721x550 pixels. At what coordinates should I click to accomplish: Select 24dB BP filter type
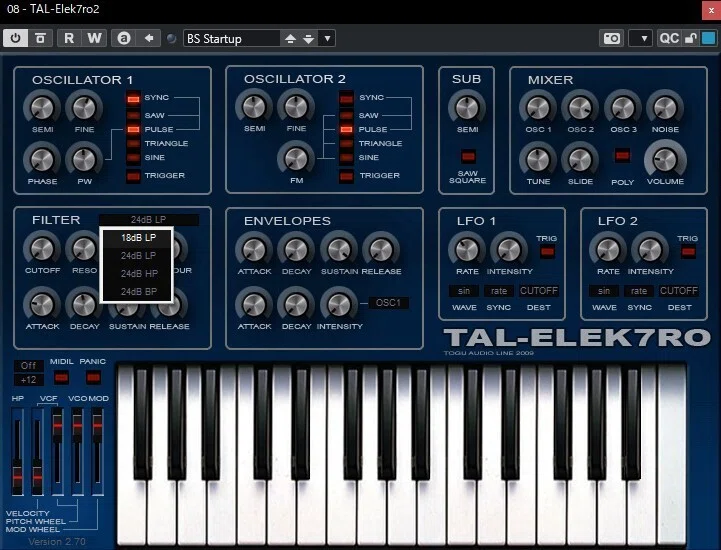(x=137, y=292)
